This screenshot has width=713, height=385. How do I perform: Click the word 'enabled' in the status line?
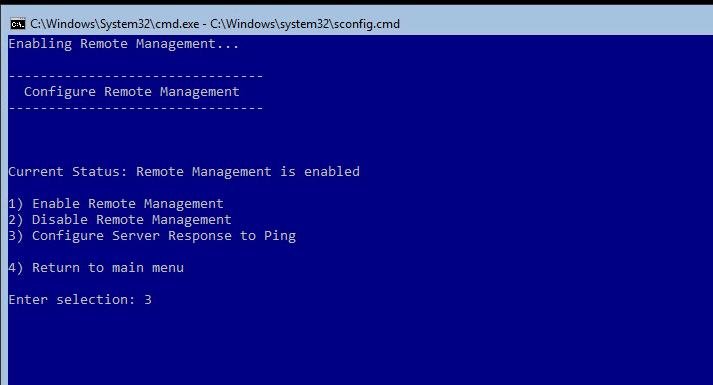click(x=332, y=172)
